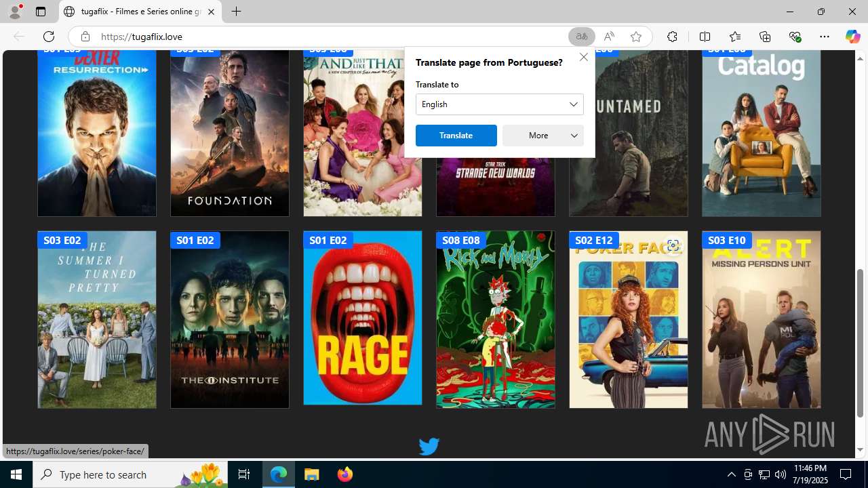Viewport: 868px width, 488px height.
Task: Open the Collections icon
Action: tap(765, 37)
